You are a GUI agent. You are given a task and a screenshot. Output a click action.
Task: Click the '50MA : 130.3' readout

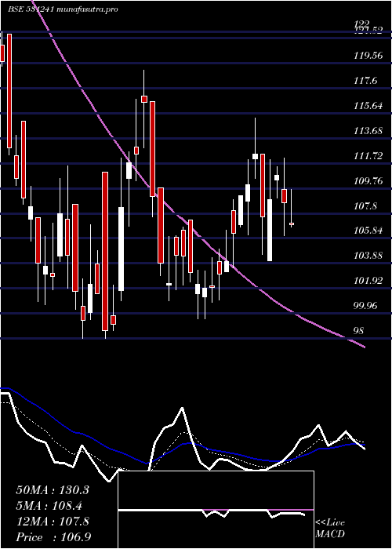tap(53, 490)
